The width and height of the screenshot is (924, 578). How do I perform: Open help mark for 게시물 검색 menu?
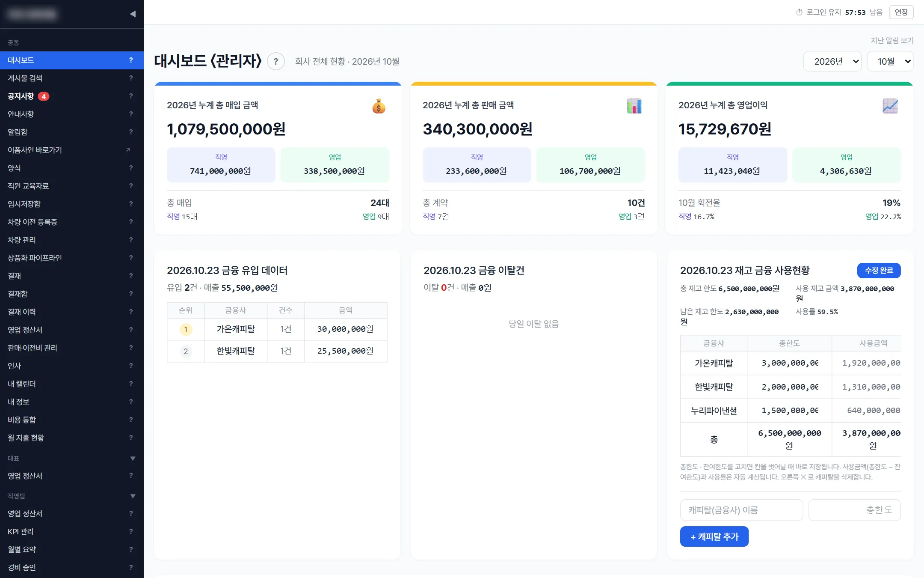[x=131, y=78]
